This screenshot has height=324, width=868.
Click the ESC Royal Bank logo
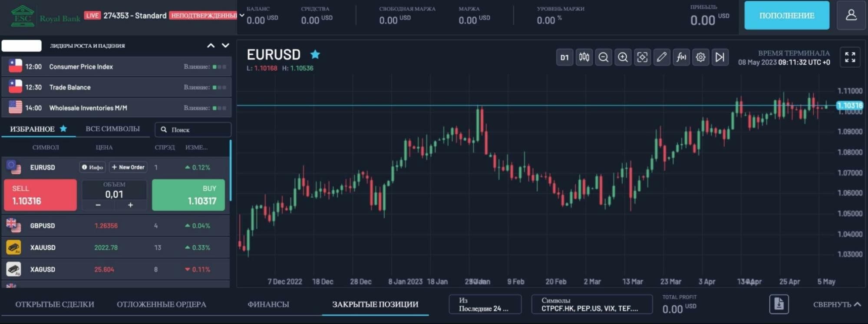click(46, 16)
